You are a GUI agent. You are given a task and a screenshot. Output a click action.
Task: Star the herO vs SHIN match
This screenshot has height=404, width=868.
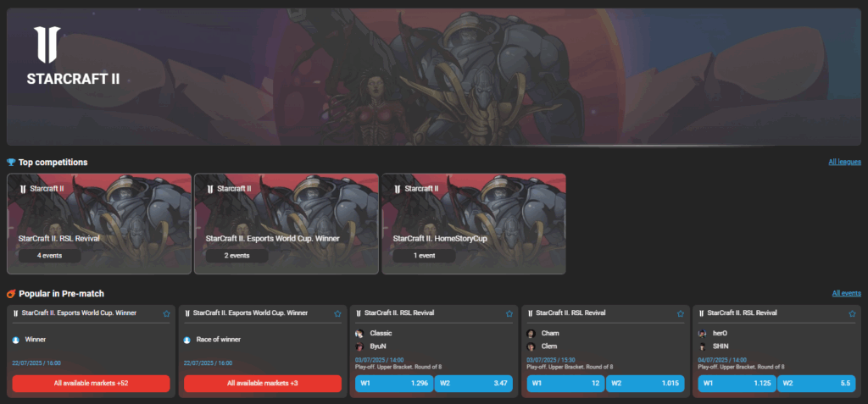pos(852,313)
